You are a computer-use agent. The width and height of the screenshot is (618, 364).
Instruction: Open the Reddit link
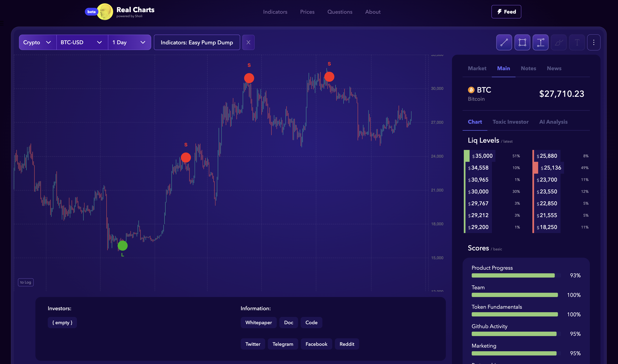[x=347, y=344]
